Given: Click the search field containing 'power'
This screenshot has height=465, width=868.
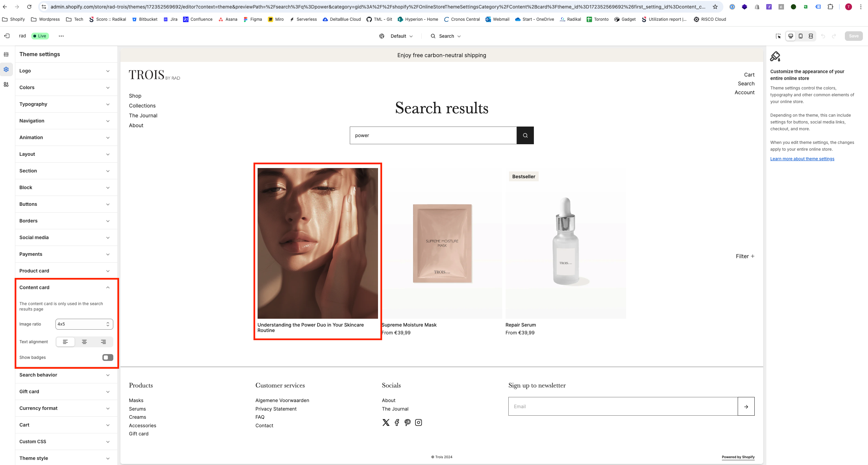Looking at the screenshot, I should [433, 135].
